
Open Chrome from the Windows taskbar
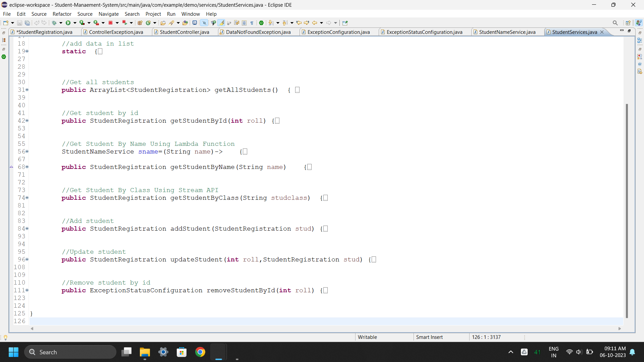pos(200,352)
